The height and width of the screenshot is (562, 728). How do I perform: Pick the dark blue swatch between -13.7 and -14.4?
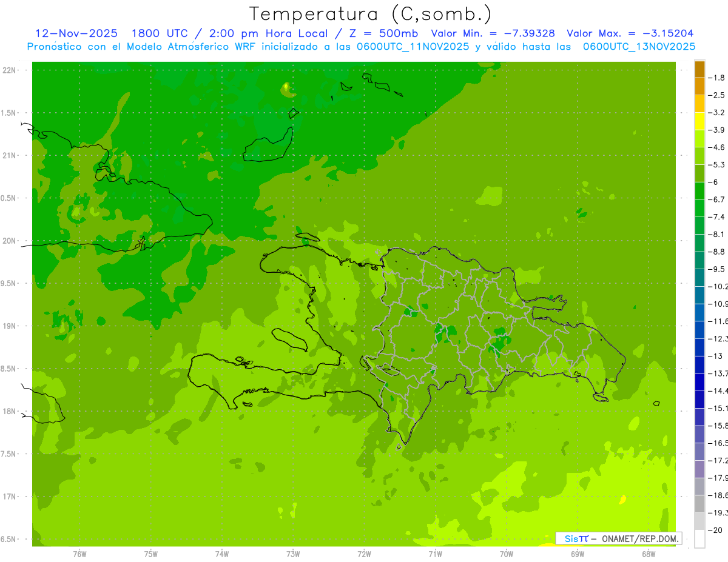point(699,382)
